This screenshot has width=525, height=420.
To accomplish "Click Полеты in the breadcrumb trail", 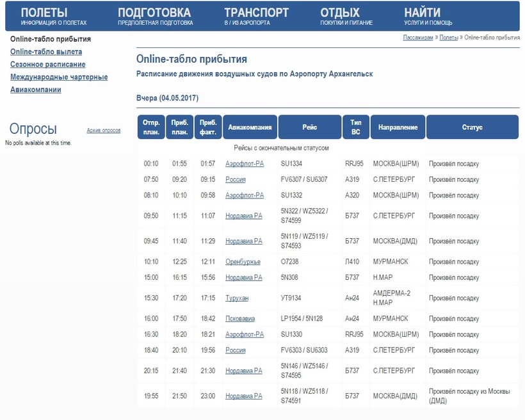I will click(x=449, y=38).
